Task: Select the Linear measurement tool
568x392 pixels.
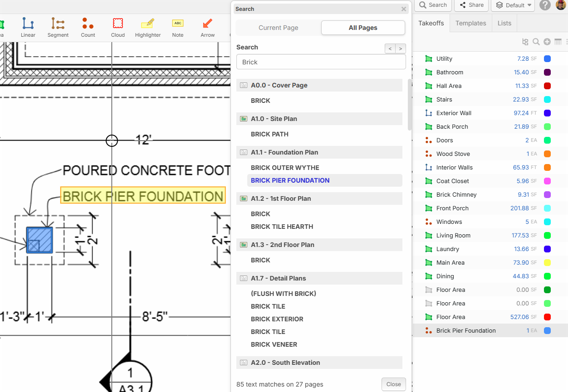Action: tap(28, 28)
